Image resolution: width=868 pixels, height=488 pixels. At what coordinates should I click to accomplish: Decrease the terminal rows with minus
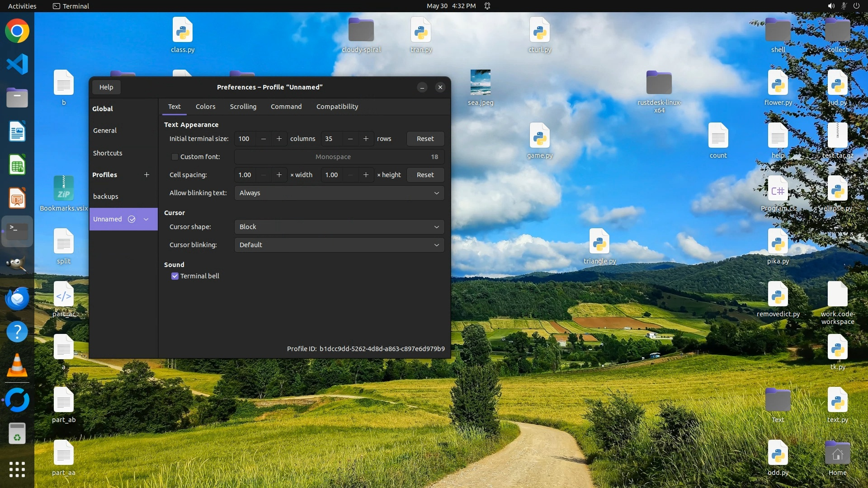point(350,139)
